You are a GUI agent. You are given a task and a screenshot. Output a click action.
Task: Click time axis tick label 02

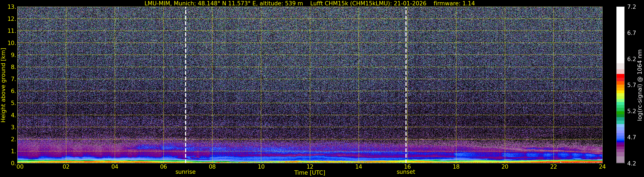[66, 167]
